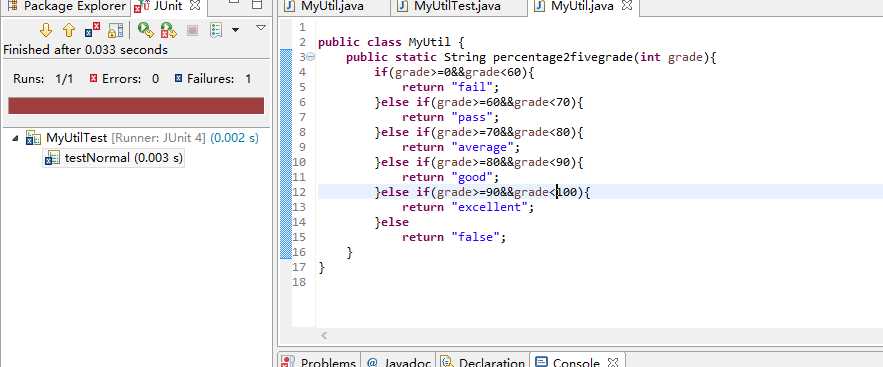
Task: Click line number 1 in gutter
Action: (x=302, y=27)
